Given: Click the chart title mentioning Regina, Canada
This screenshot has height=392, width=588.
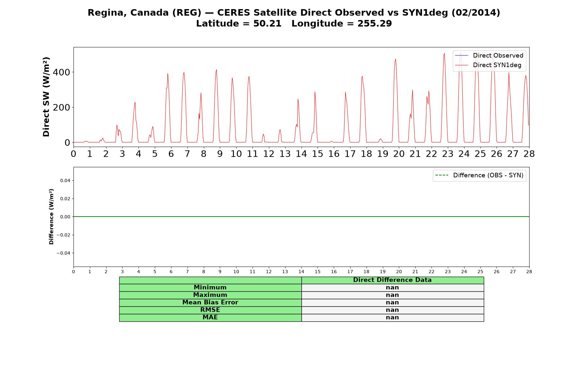Looking at the screenshot, I should point(294,13).
